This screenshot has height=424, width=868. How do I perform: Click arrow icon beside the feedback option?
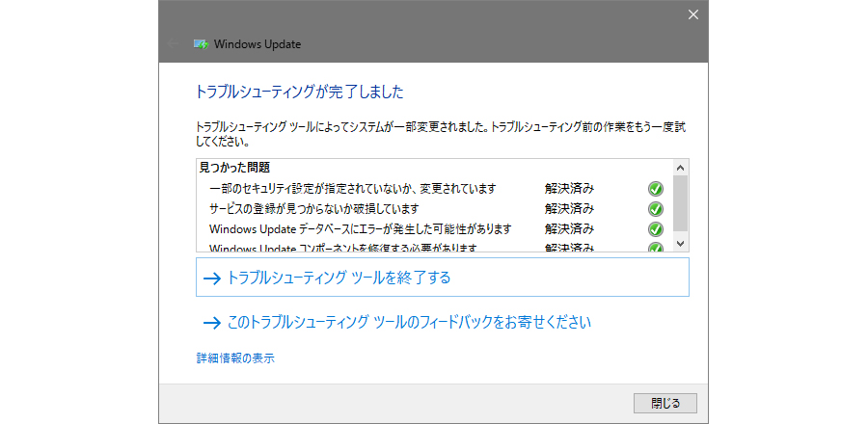pyautogui.click(x=212, y=322)
